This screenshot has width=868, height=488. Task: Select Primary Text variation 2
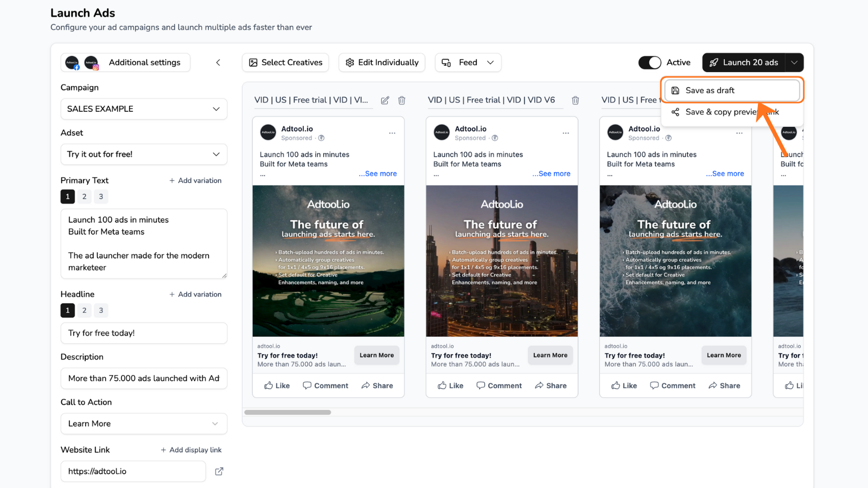click(85, 197)
